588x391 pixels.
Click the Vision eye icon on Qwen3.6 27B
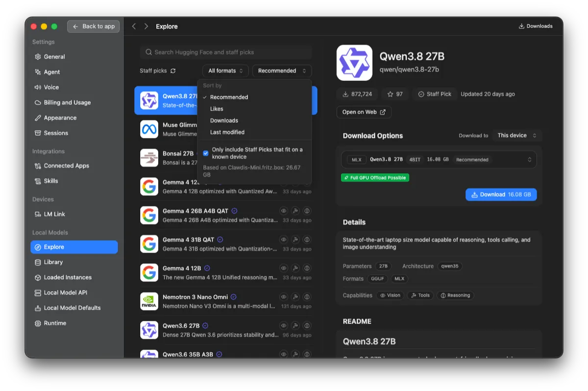pyautogui.click(x=283, y=326)
